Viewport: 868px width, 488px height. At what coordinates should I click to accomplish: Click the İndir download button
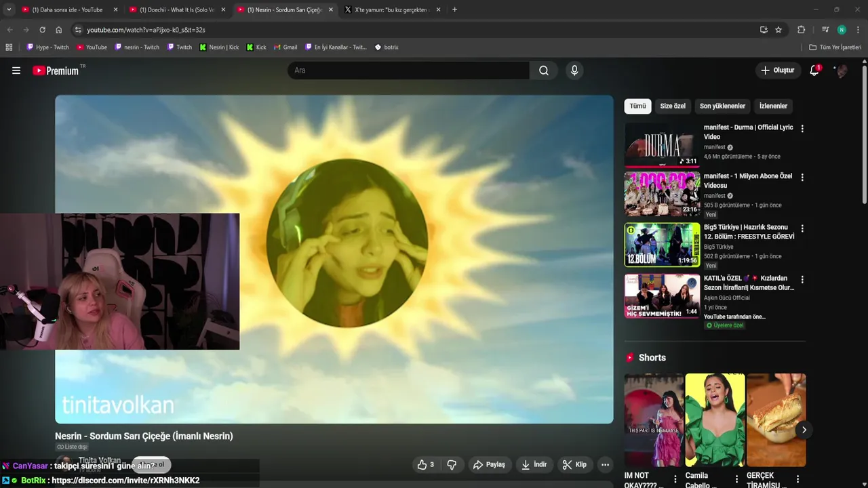[533, 464]
